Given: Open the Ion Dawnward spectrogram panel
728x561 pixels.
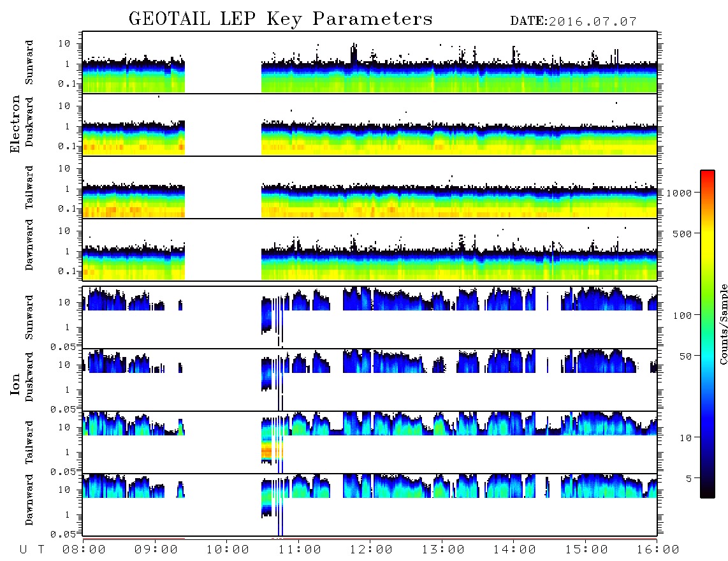Looking at the screenshot, I should (x=370, y=504).
